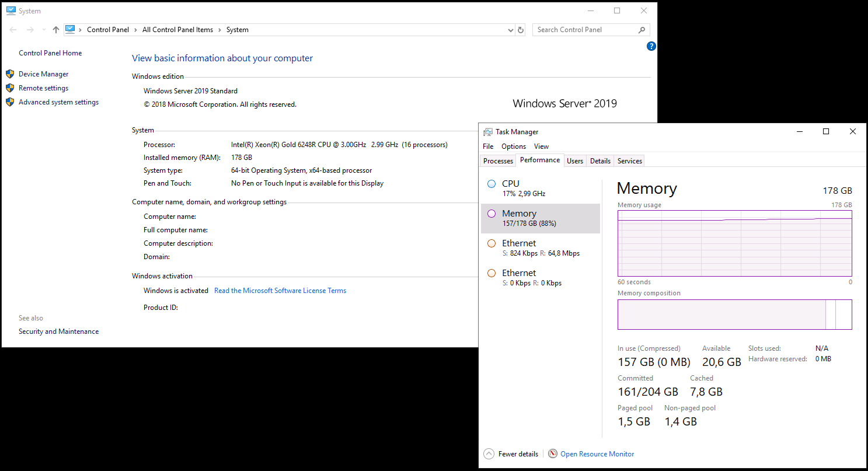
Task: Click the Up arrow in System window
Action: point(56,30)
